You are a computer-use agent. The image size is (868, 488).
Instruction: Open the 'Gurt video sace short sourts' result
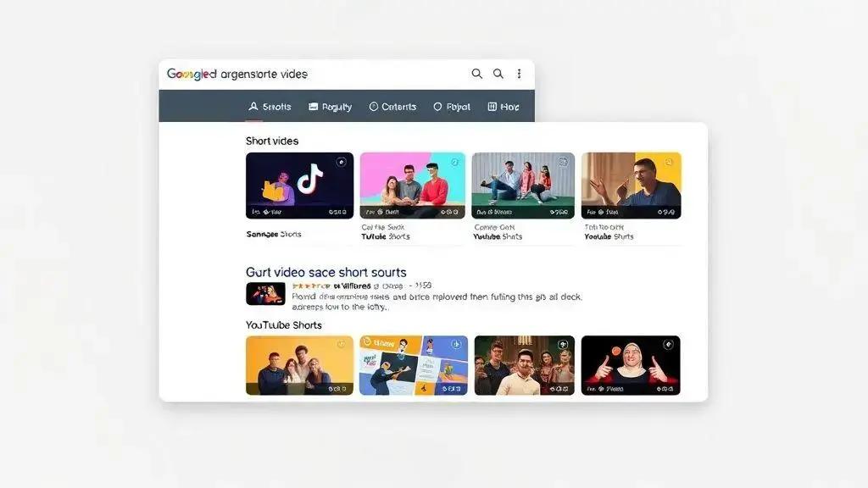tap(325, 272)
